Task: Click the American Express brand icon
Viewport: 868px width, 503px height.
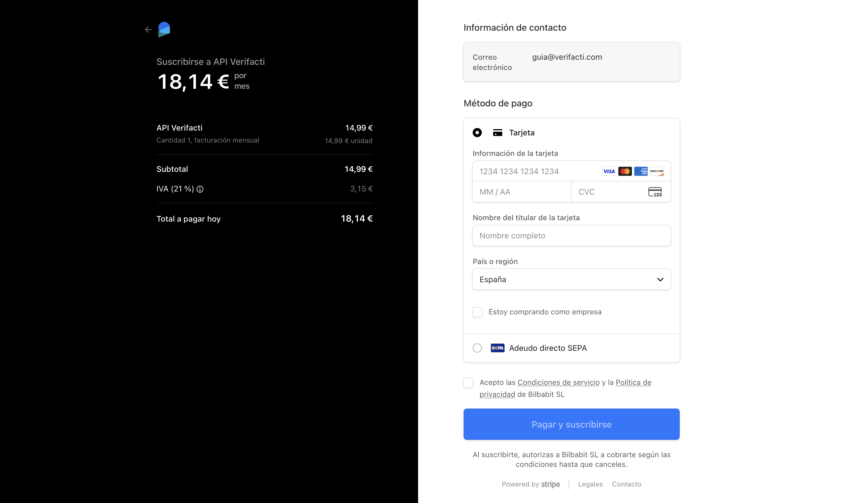Action: click(641, 171)
